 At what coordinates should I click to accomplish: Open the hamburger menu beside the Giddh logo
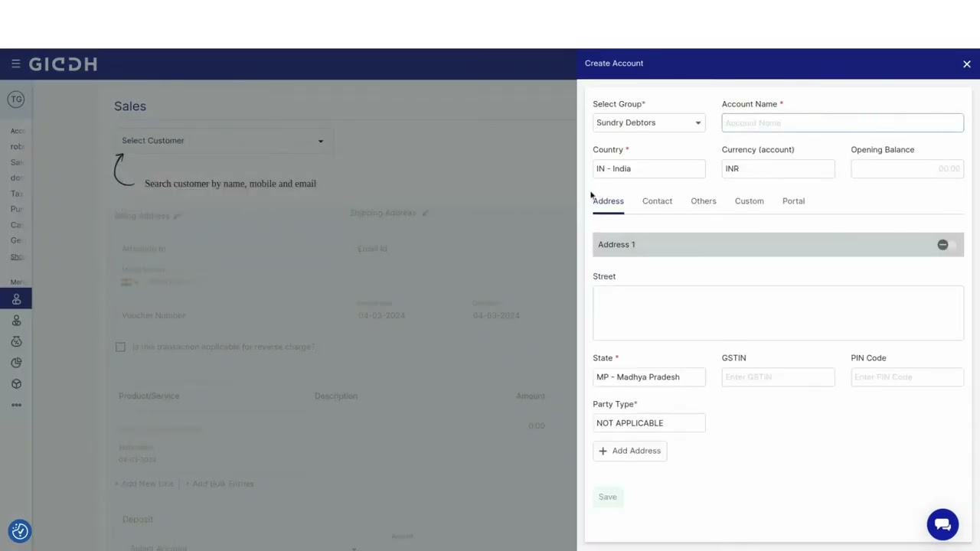coord(15,64)
